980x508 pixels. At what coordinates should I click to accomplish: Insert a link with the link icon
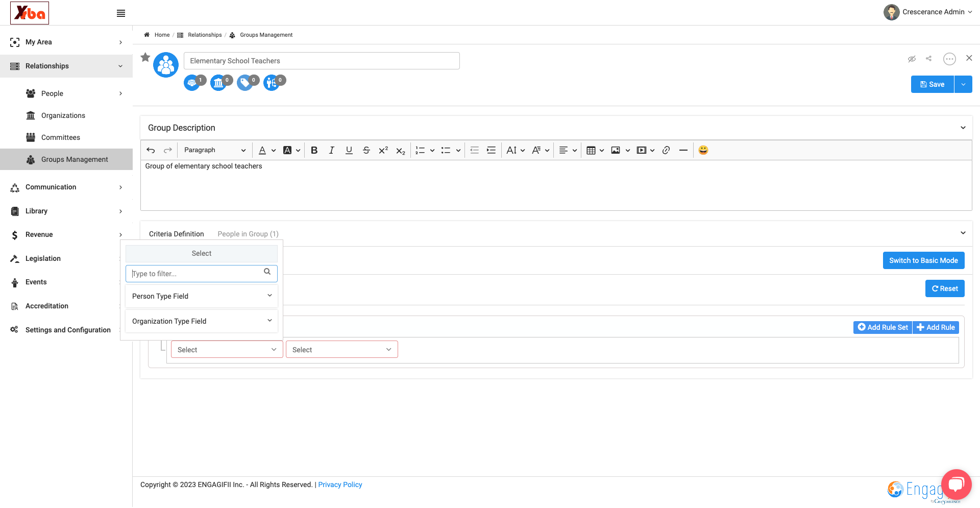tap(666, 150)
